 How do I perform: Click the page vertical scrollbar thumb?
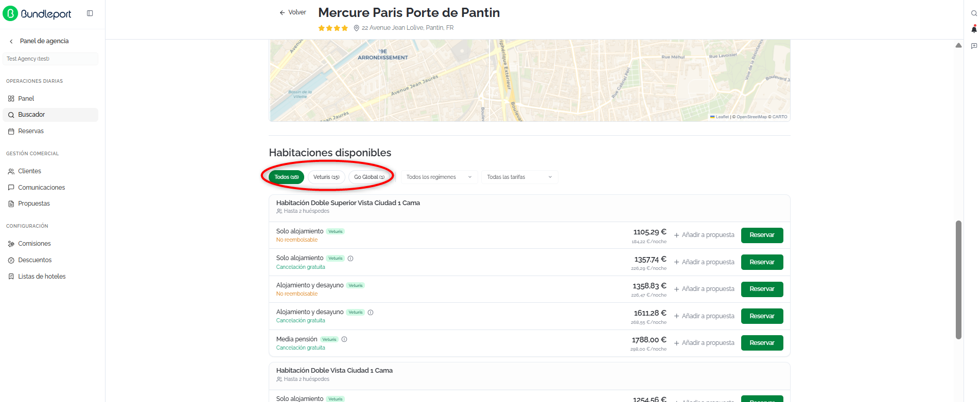(x=958, y=280)
